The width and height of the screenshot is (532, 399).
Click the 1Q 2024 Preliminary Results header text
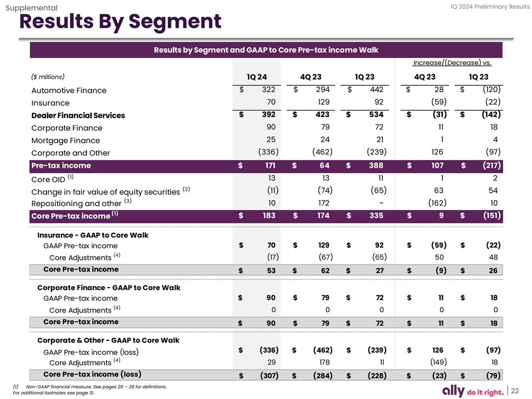pos(481,7)
